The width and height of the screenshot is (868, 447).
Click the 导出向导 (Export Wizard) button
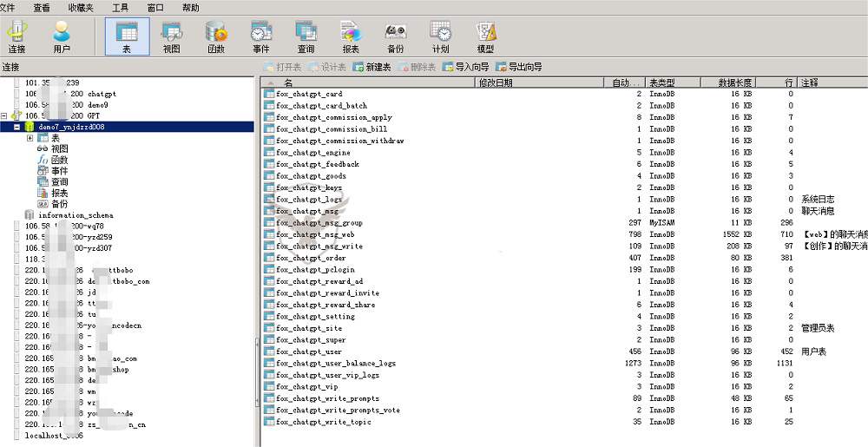coord(519,67)
